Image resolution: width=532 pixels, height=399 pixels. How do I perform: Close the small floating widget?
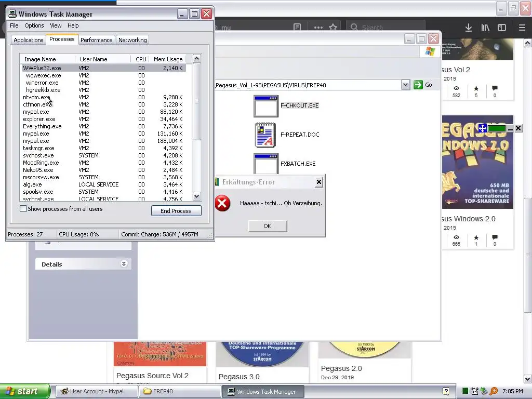tap(518, 128)
